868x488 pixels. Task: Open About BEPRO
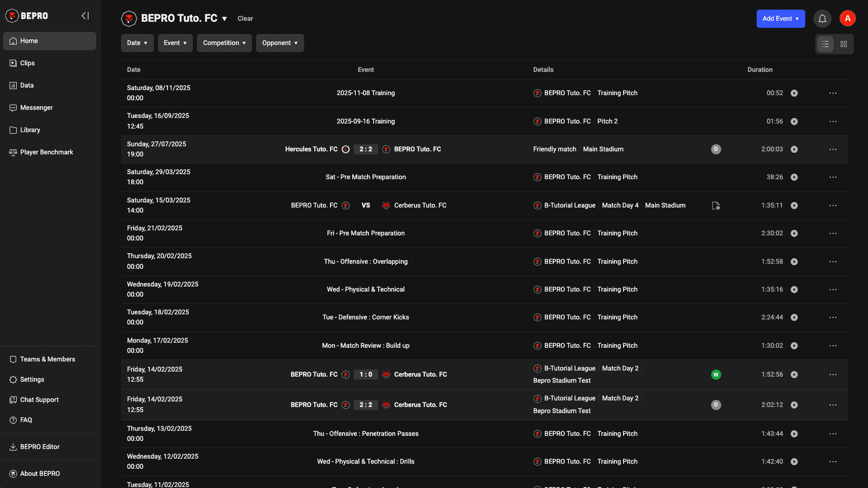50,474
